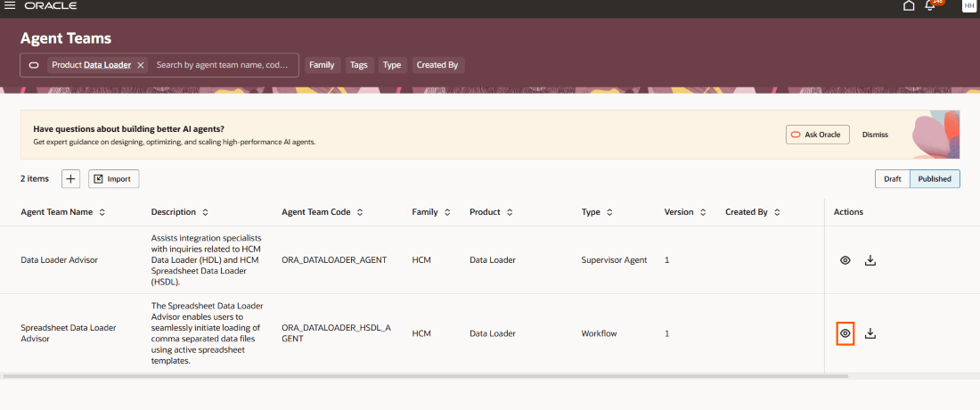
Task: Switch to the Draft view
Action: [893, 179]
